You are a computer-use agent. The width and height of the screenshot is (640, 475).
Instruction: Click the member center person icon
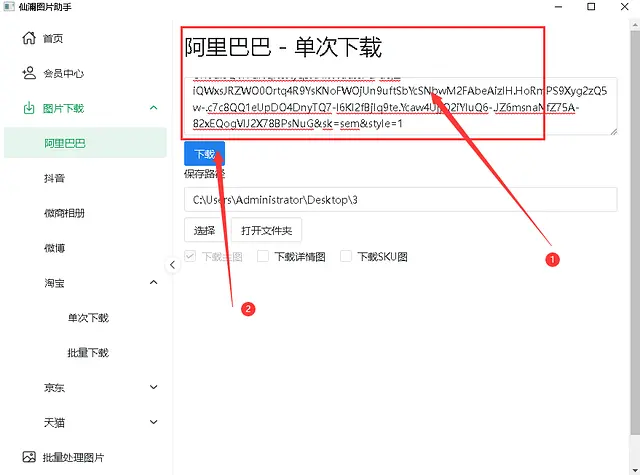[x=29, y=73]
